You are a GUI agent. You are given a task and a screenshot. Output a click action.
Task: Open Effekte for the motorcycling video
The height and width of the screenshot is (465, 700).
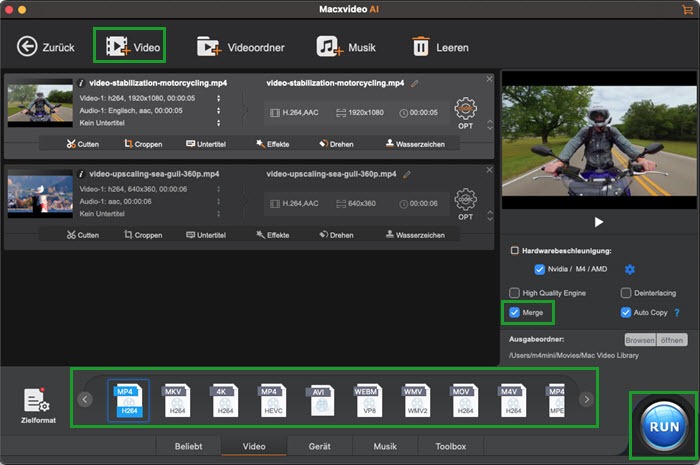[272, 144]
